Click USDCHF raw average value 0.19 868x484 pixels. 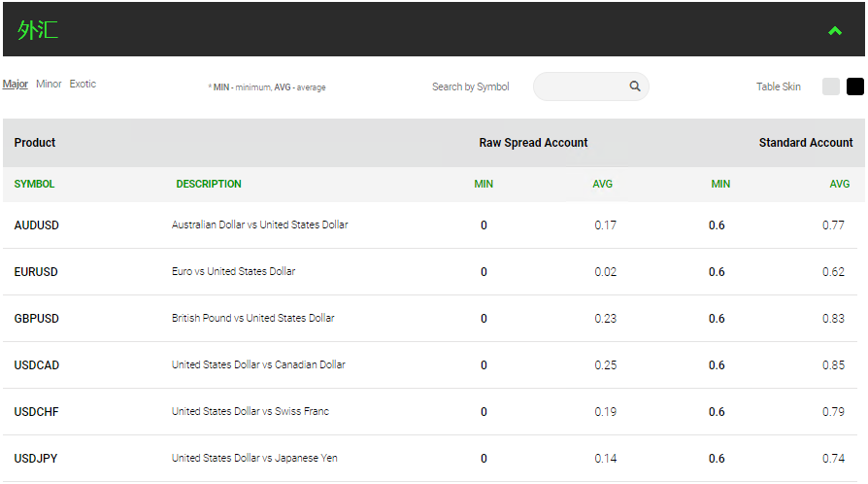tap(605, 411)
